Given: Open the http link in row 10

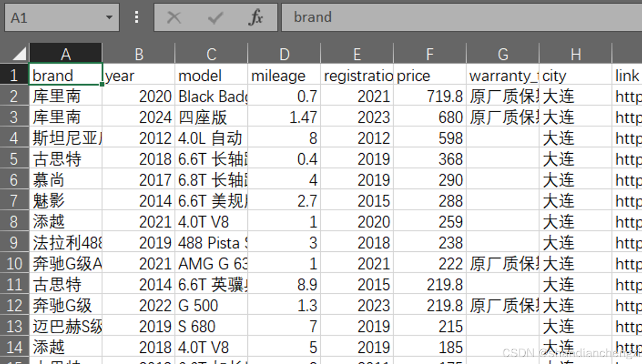Looking at the screenshot, I should (627, 263).
